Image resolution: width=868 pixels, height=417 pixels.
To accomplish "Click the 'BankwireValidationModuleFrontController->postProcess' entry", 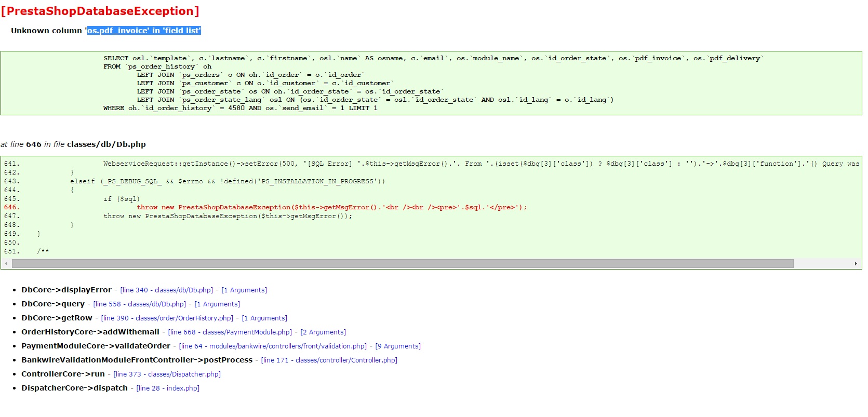I will pos(137,360).
